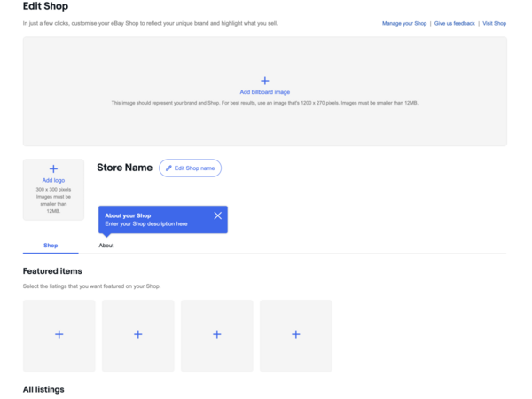Screen dimensions: 532x399
Task: Click the plus icon for billboard image
Action: click(x=264, y=81)
